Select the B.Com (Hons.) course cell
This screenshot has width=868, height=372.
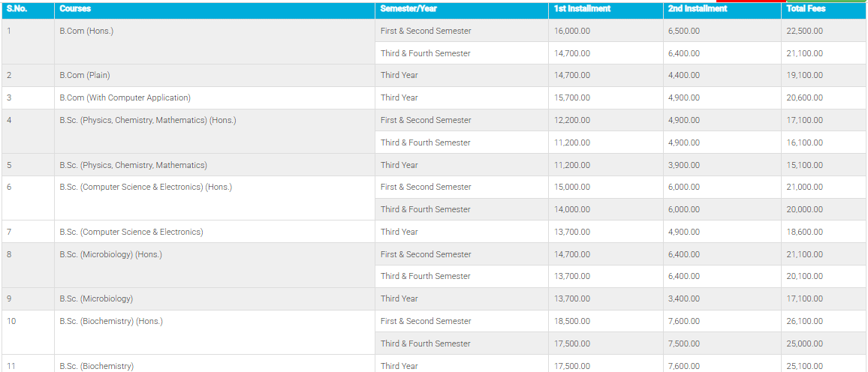(86, 31)
